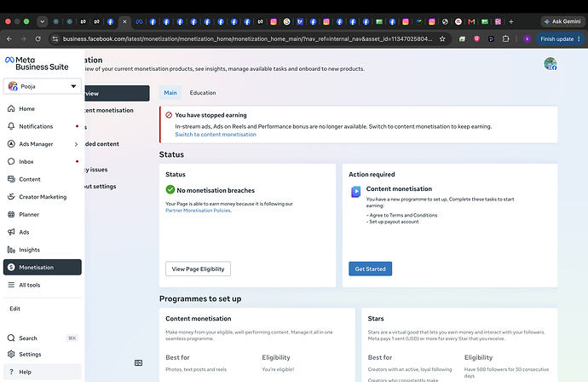
Task: Open Content monetisation menu item
Action: coord(109,110)
